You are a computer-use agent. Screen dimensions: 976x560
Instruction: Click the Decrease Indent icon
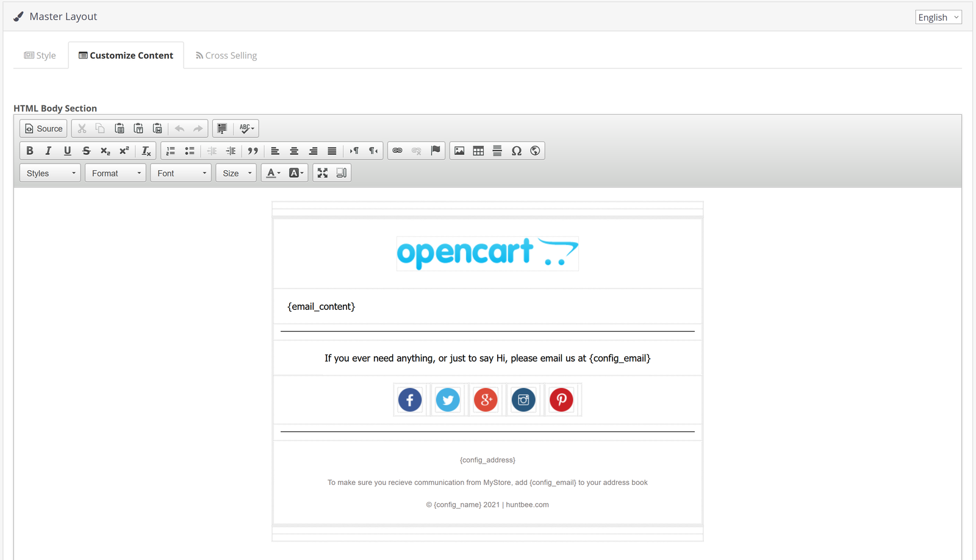coord(212,151)
